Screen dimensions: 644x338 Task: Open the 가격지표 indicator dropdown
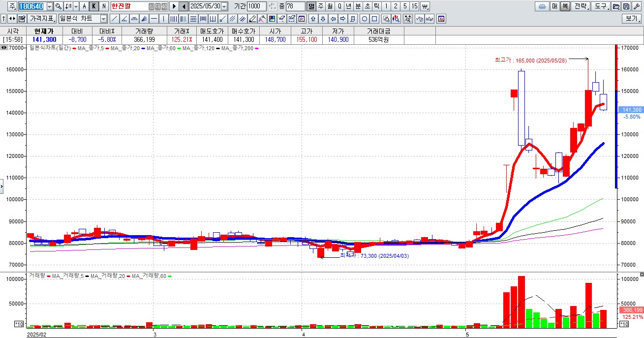point(42,19)
